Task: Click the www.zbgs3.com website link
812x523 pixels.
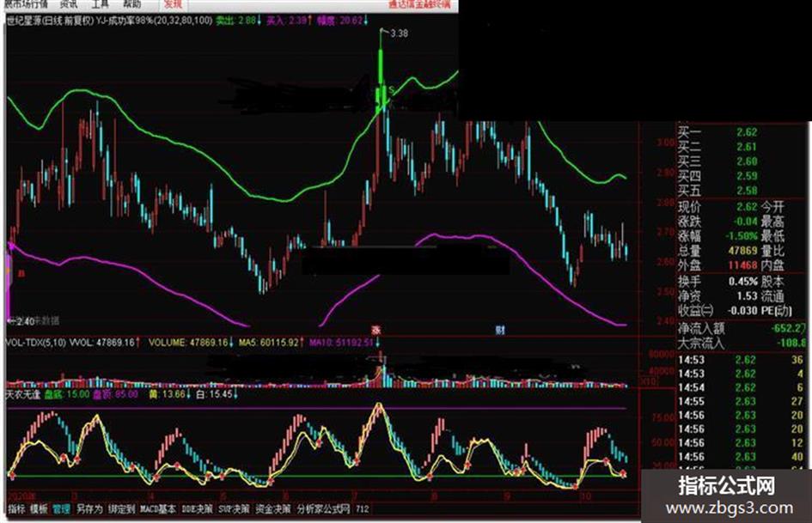Action: tap(730, 508)
